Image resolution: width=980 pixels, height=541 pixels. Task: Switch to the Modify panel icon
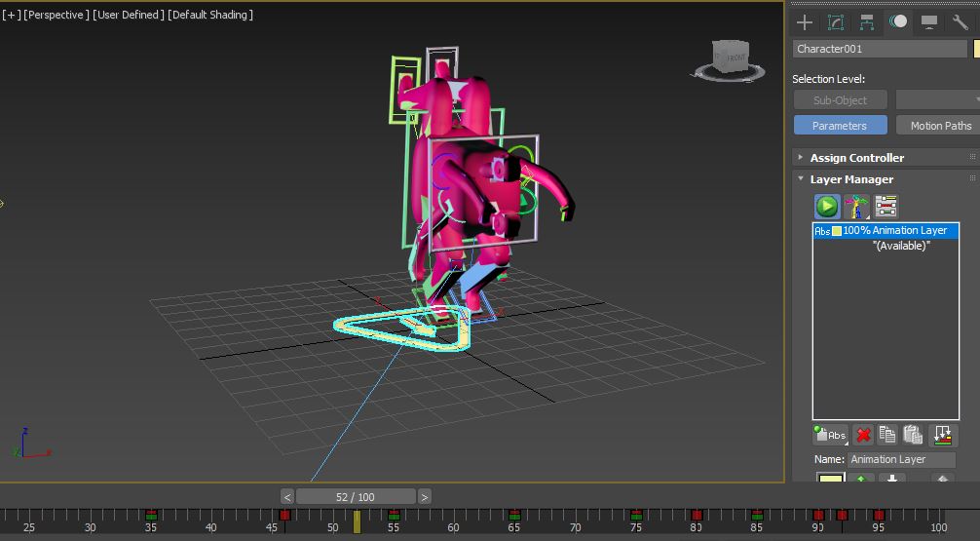(x=836, y=21)
